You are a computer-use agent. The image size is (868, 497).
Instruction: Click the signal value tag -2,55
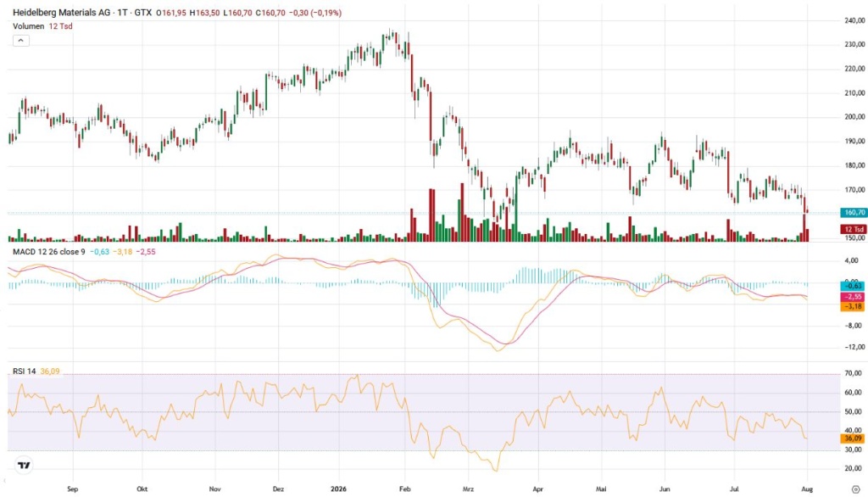(x=853, y=297)
